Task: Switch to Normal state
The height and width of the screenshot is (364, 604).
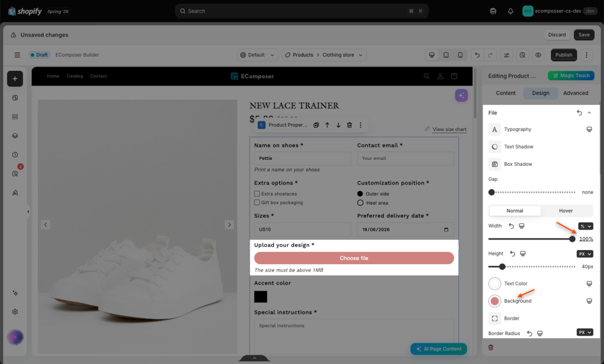Action: [x=514, y=211]
